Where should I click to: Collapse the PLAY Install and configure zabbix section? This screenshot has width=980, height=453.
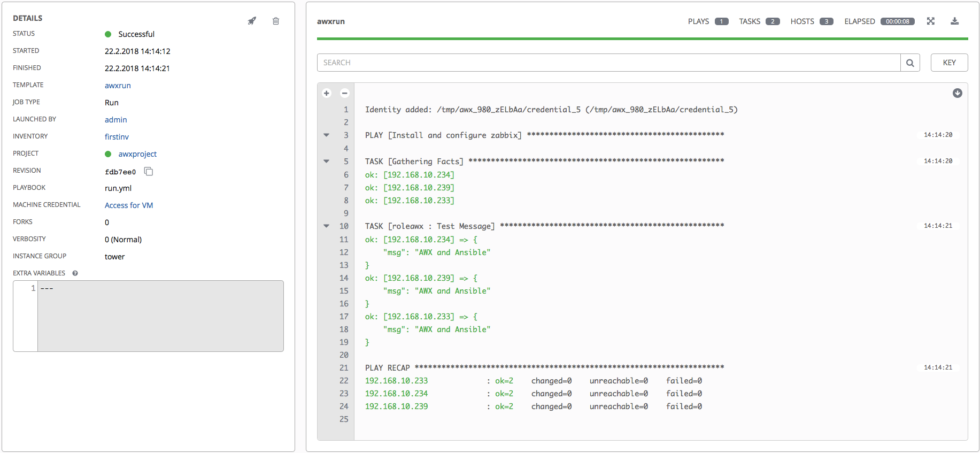[x=327, y=135]
